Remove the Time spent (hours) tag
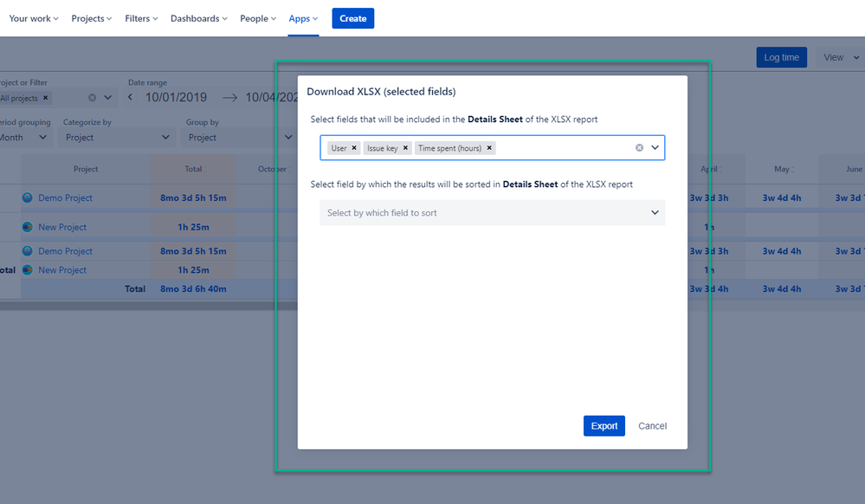Image resolution: width=865 pixels, height=504 pixels. [x=489, y=148]
